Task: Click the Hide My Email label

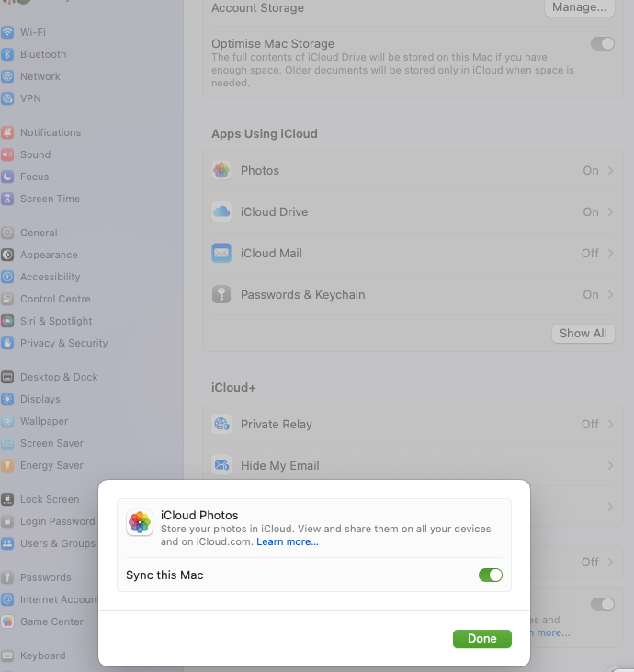Action: pyautogui.click(x=279, y=465)
